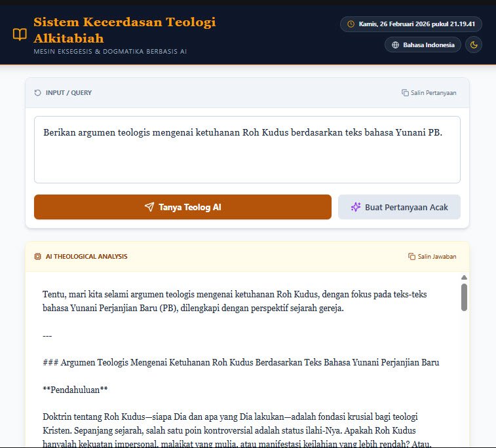
Task: Generate a random question with Buat Pertanyaan Acak
Action: coord(399,207)
